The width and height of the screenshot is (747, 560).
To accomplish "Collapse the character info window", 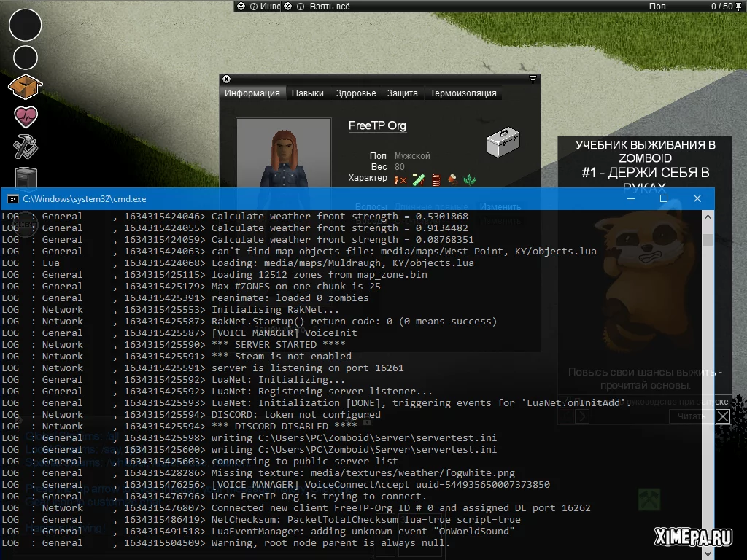I will (x=226, y=79).
